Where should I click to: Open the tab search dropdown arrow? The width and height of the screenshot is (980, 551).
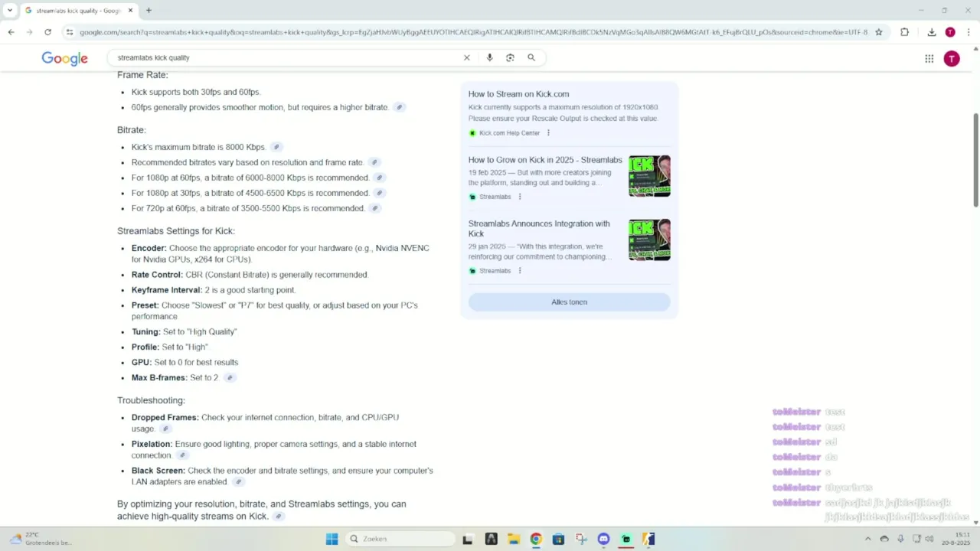click(x=10, y=11)
